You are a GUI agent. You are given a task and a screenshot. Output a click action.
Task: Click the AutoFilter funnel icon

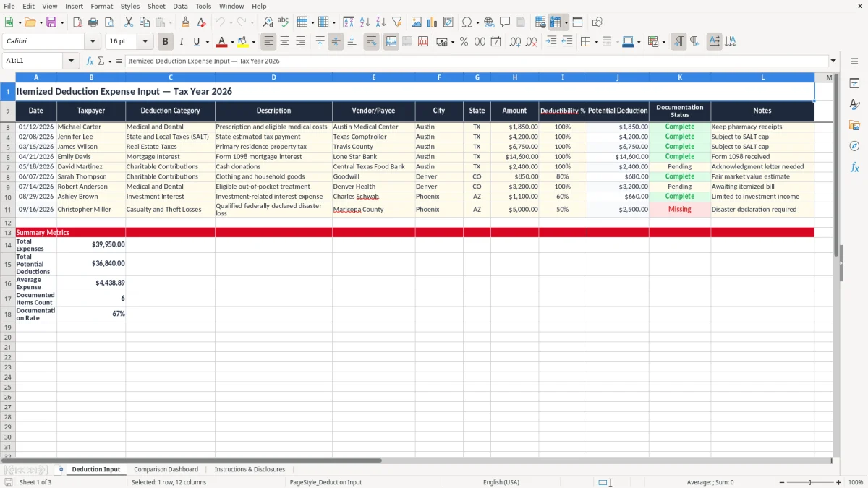(x=396, y=22)
